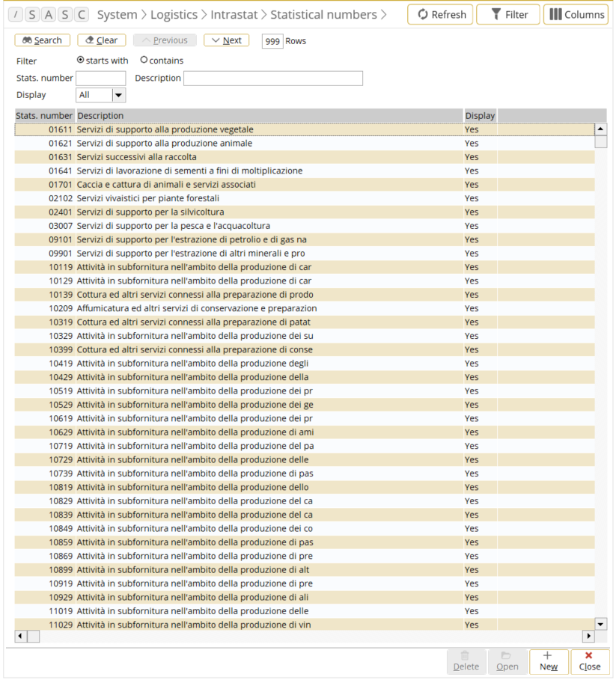Clear the filter fields
The image size is (616, 680).
[102, 40]
